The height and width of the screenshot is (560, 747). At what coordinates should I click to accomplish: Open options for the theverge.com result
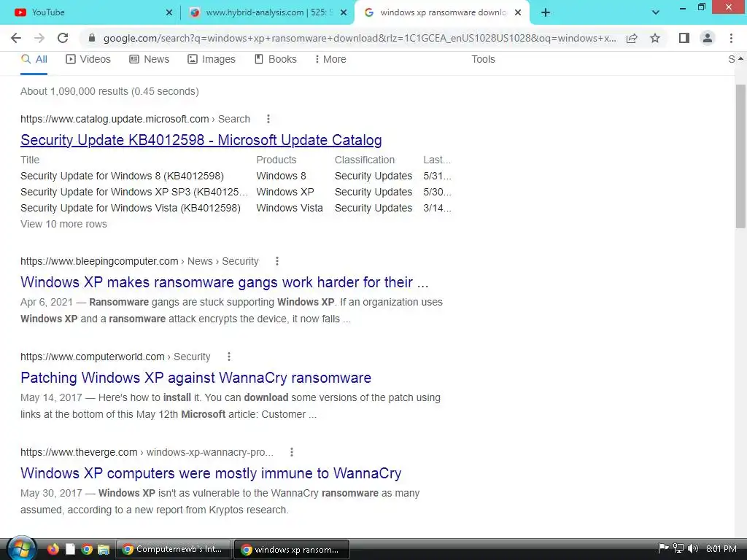pyautogui.click(x=292, y=452)
